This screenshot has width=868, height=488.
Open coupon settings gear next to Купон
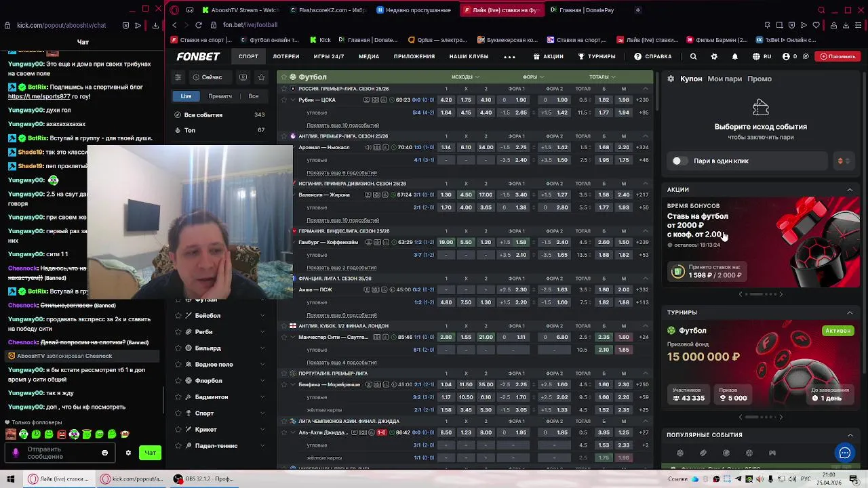coord(671,79)
